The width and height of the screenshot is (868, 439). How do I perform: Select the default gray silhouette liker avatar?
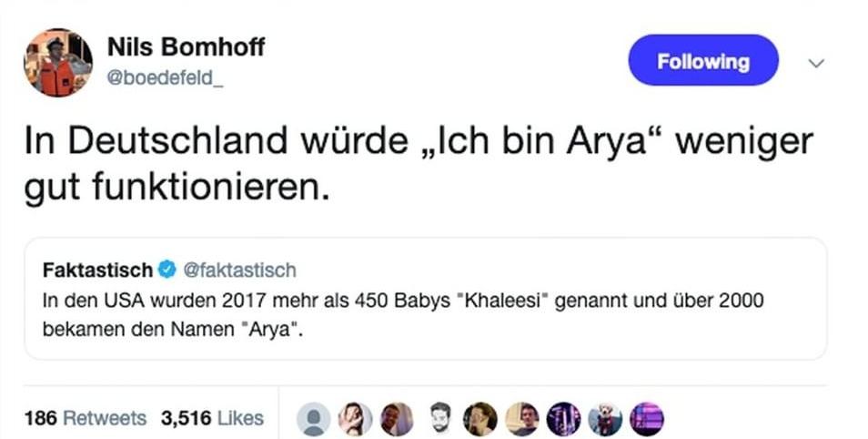313,419
